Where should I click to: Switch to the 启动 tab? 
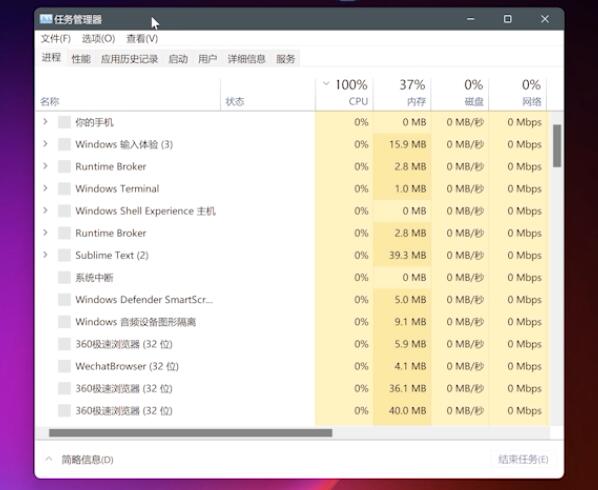click(178, 59)
